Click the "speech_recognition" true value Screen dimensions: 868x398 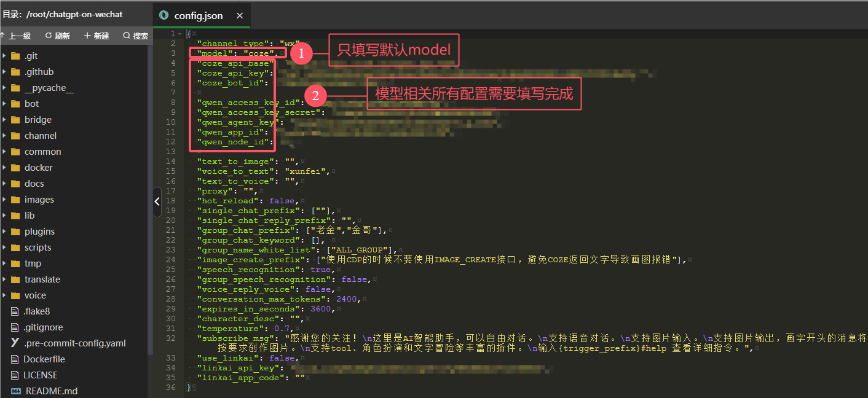point(320,270)
